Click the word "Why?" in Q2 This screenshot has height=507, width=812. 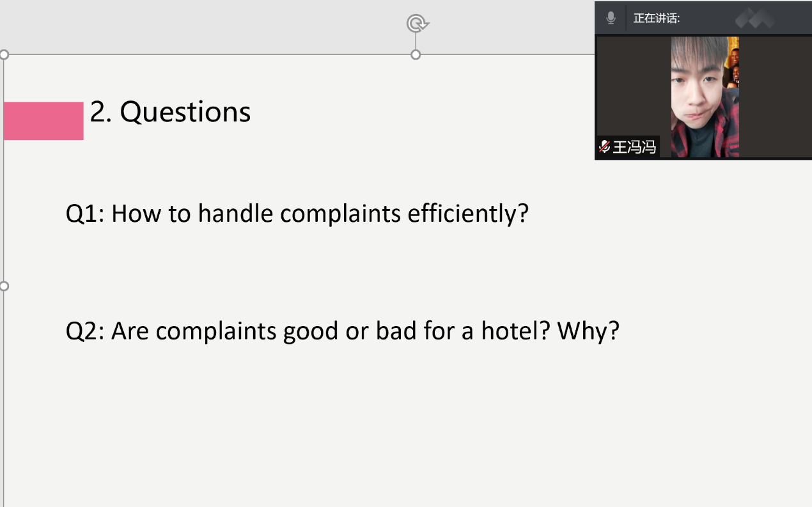588,331
